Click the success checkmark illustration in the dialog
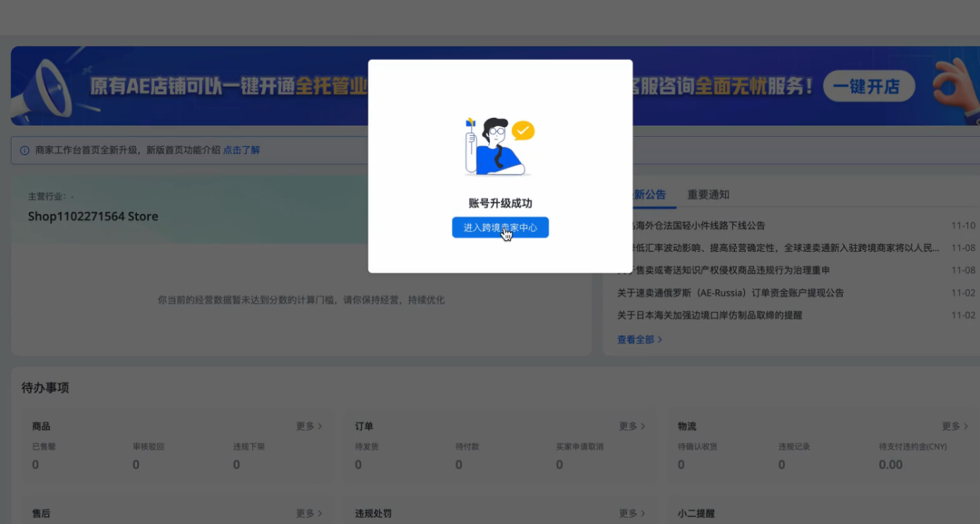Image resolution: width=980 pixels, height=524 pixels. click(x=522, y=130)
